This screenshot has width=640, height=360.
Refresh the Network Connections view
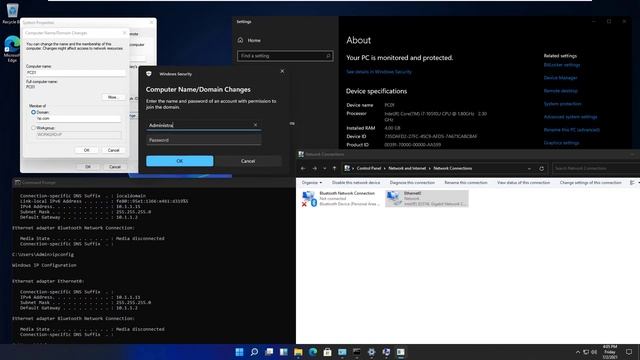[542, 169]
